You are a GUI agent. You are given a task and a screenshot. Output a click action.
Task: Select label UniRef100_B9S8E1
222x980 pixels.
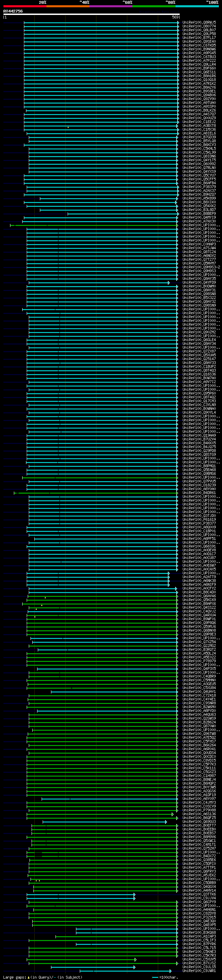tap(199, 91)
